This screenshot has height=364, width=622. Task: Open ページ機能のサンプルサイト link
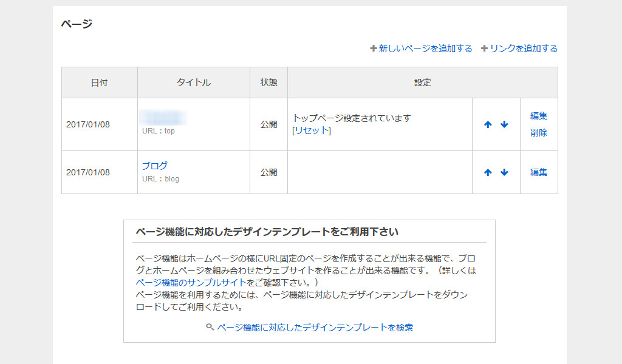[x=191, y=283]
